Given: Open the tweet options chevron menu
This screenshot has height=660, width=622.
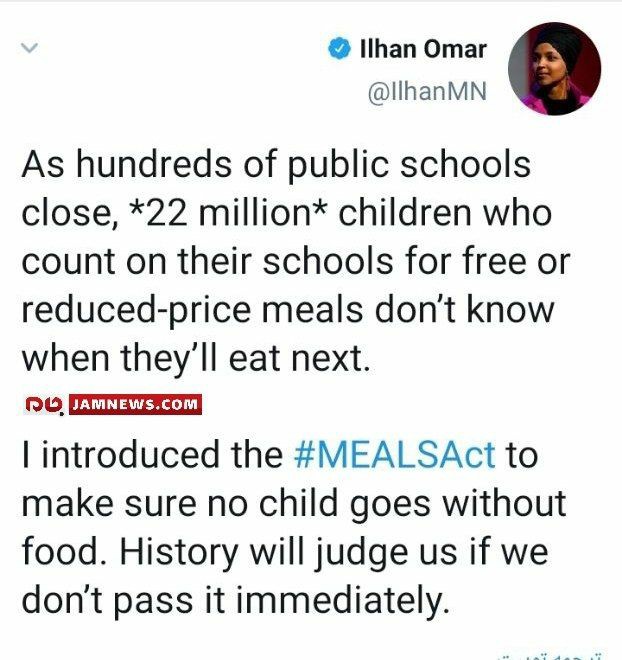Looking at the screenshot, I should (x=29, y=48).
